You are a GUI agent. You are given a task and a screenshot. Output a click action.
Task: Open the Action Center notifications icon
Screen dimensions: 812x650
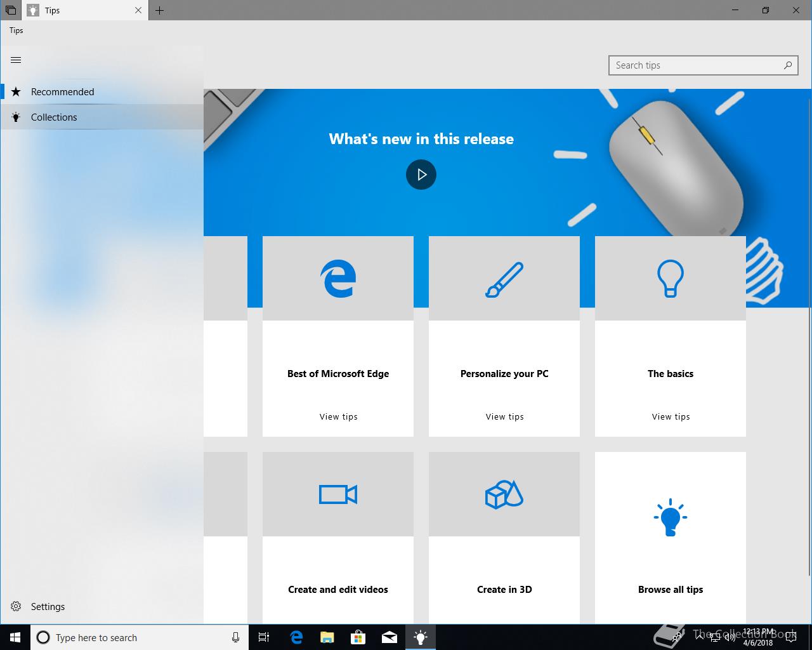(x=790, y=637)
